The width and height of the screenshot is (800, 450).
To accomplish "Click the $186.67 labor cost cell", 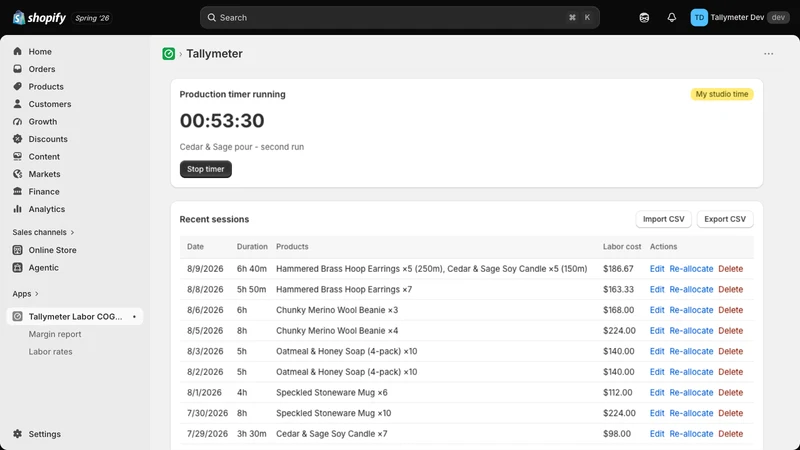I will 618,269.
